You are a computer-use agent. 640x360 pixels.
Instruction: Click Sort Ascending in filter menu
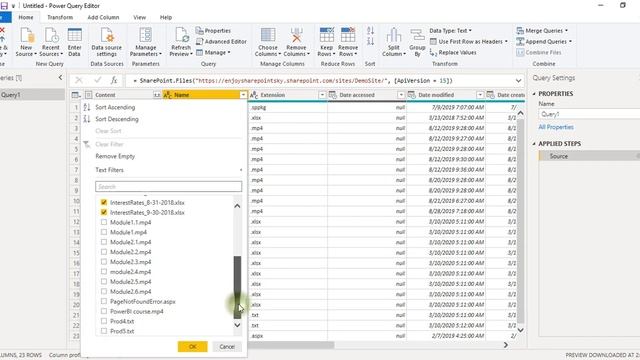[115, 107]
